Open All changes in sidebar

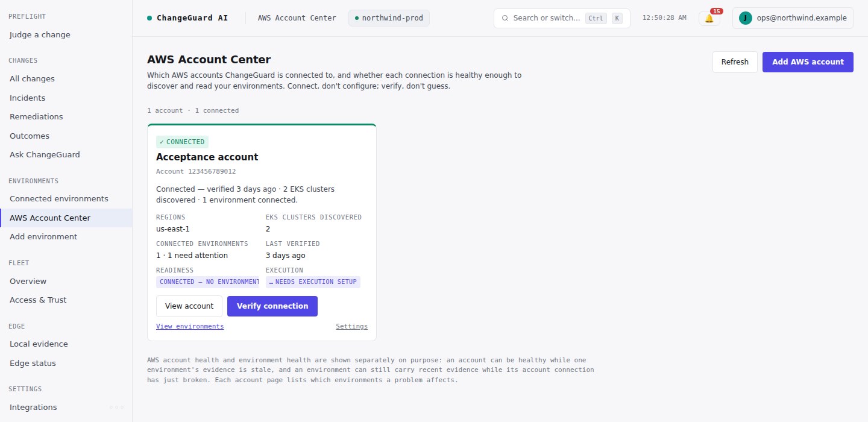66,79
